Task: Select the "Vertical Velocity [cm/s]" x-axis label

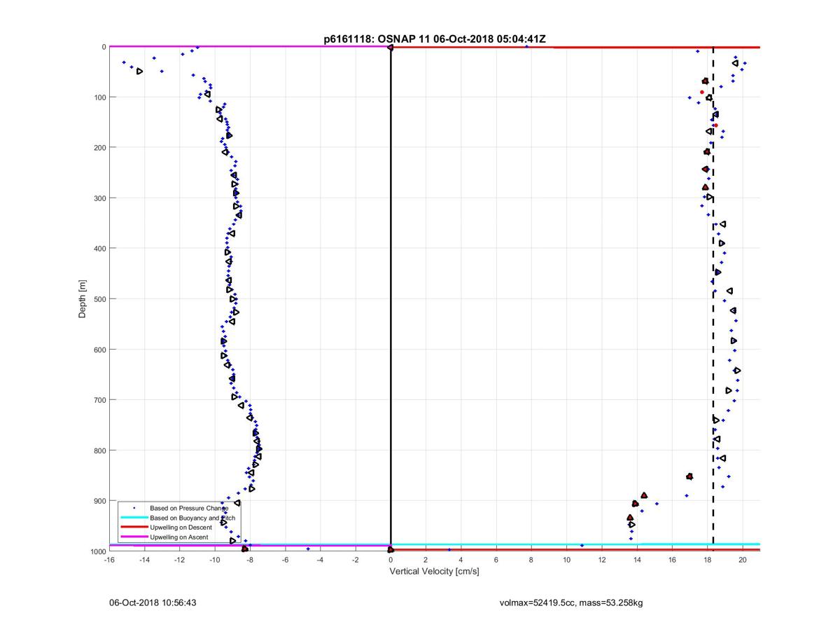Action: click(x=434, y=572)
